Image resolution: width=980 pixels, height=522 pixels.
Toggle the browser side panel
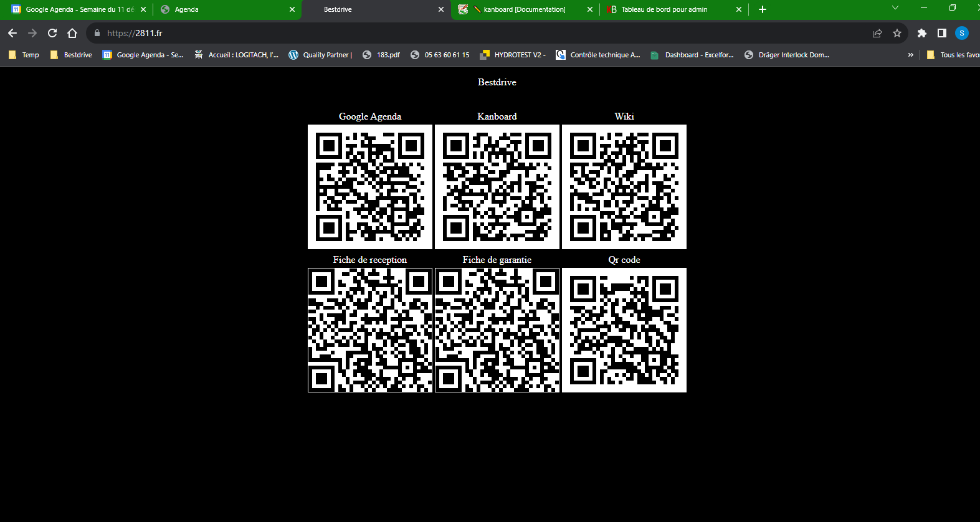pos(942,33)
